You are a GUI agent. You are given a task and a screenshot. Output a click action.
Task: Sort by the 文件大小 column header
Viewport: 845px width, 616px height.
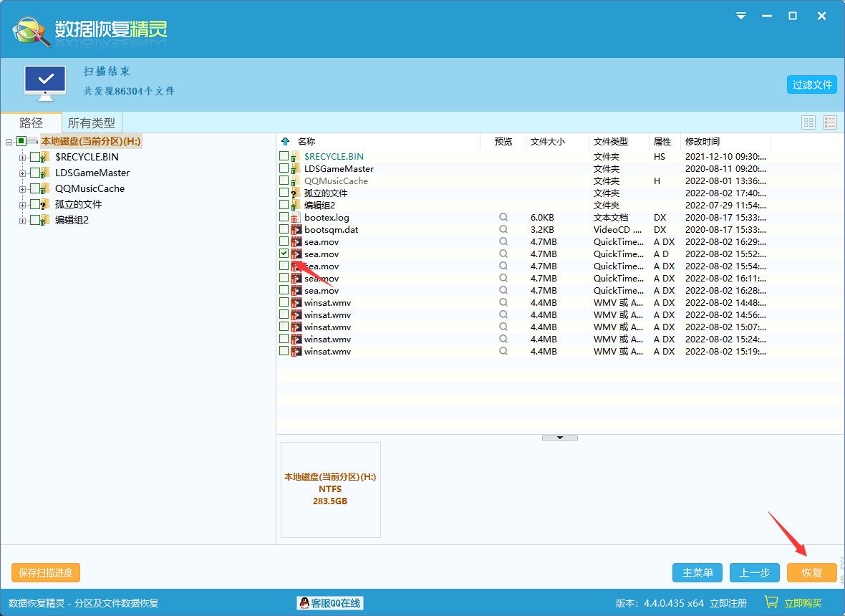pos(549,142)
